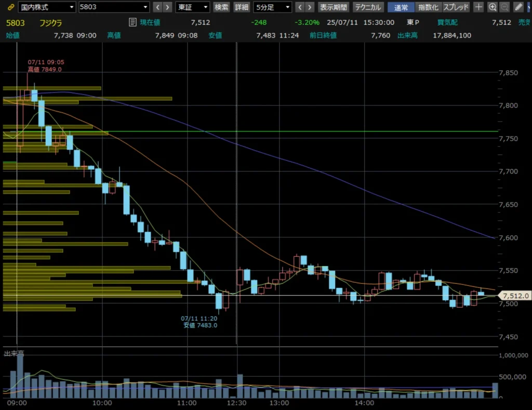
Task: Click the 出来高 label in header row
Action: (407, 35)
